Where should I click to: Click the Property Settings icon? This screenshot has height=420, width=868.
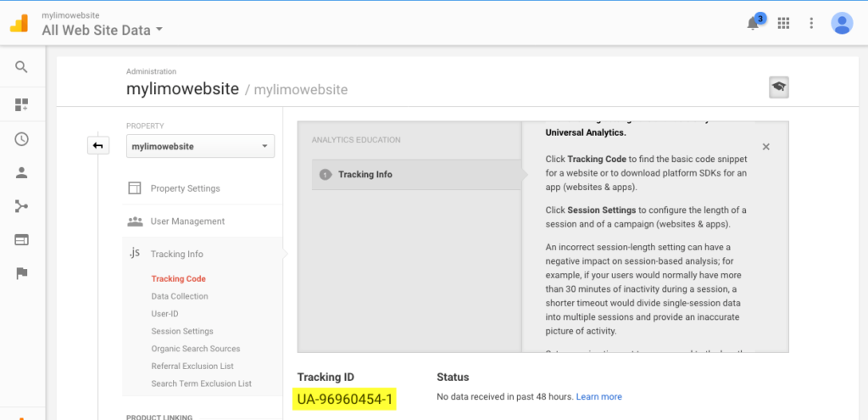135,188
